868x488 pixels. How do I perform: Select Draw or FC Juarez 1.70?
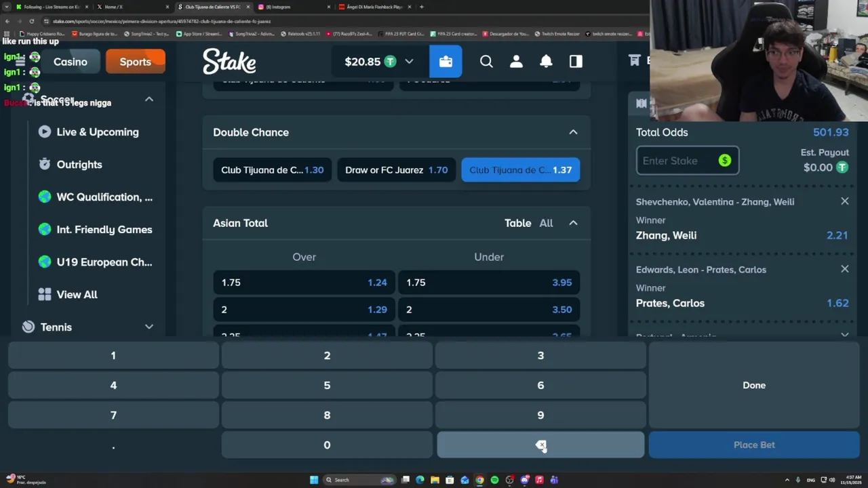[x=396, y=170]
